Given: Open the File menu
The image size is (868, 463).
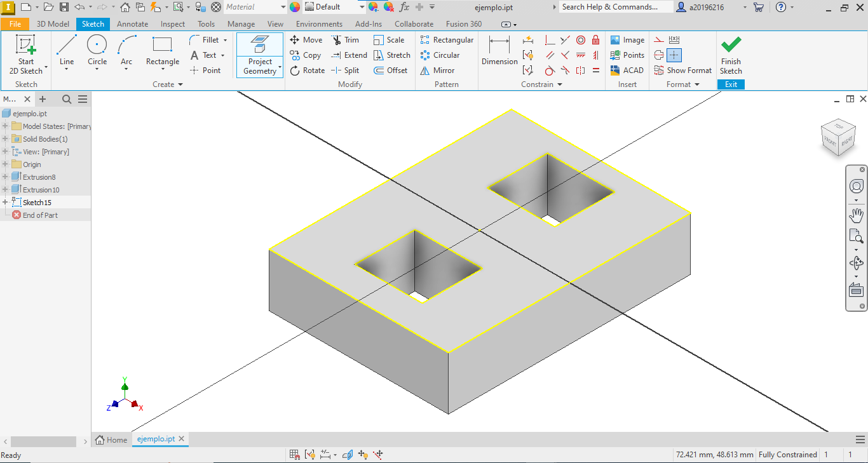Looking at the screenshot, I should point(15,24).
